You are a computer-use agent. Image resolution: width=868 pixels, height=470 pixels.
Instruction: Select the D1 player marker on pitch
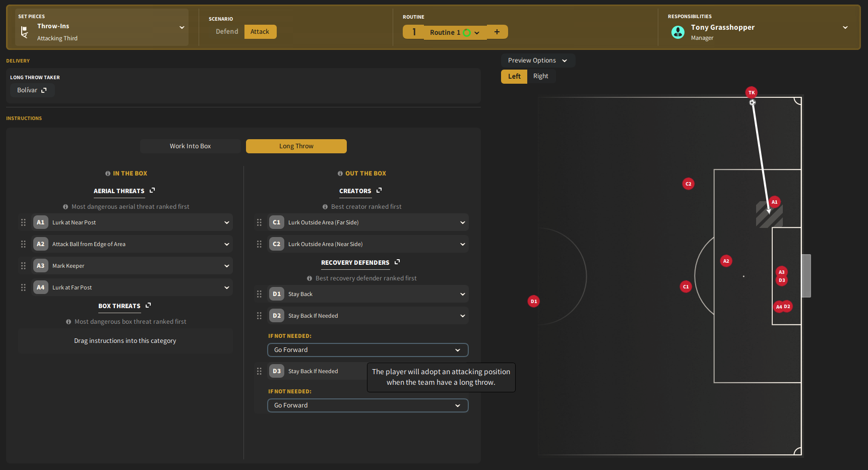534,301
